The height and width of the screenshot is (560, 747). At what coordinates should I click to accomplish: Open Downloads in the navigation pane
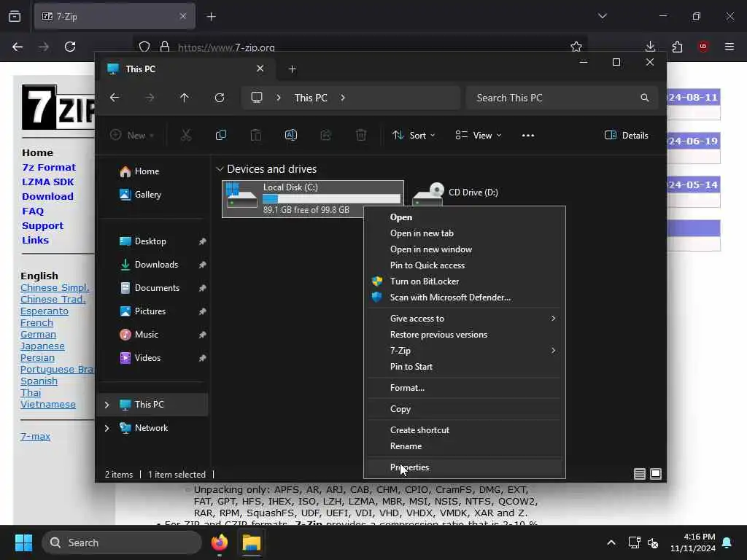coord(156,265)
